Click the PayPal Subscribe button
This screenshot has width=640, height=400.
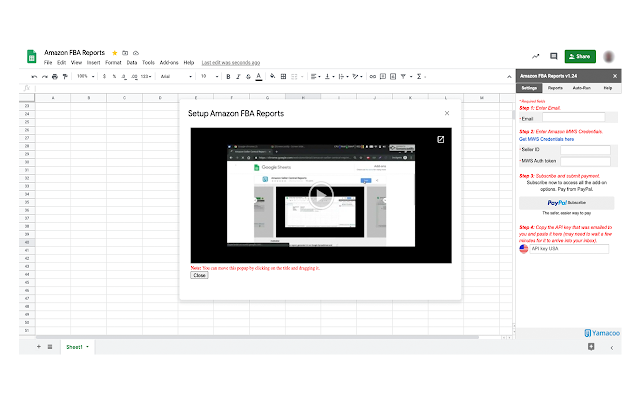[567, 203]
